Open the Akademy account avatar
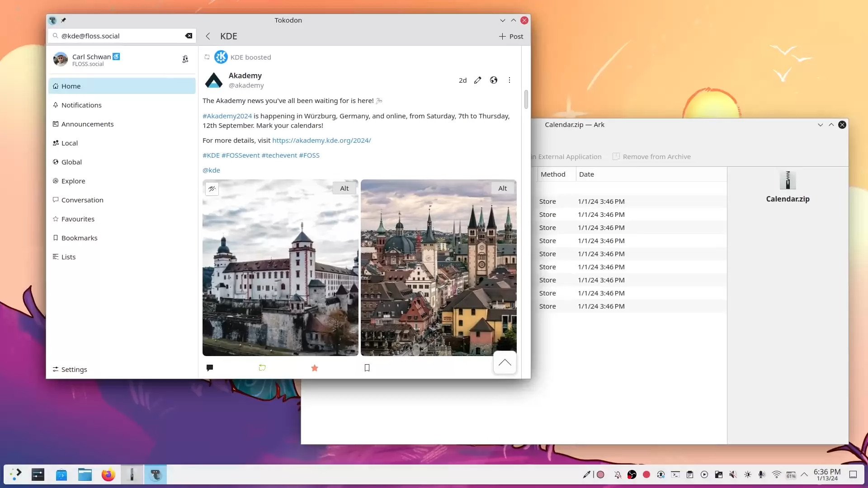 [214, 80]
